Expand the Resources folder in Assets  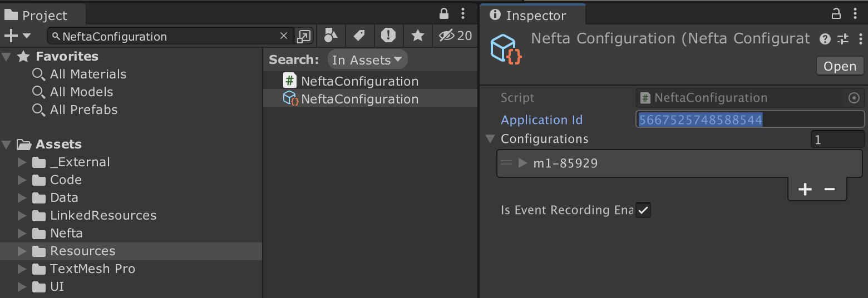tap(22, 251)
